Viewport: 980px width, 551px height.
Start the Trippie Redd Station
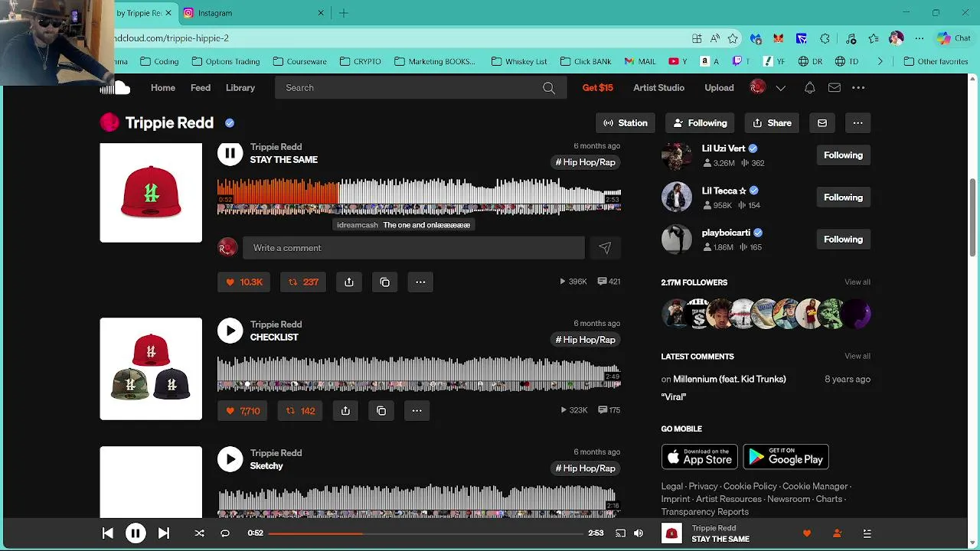[x=626, y=123]
